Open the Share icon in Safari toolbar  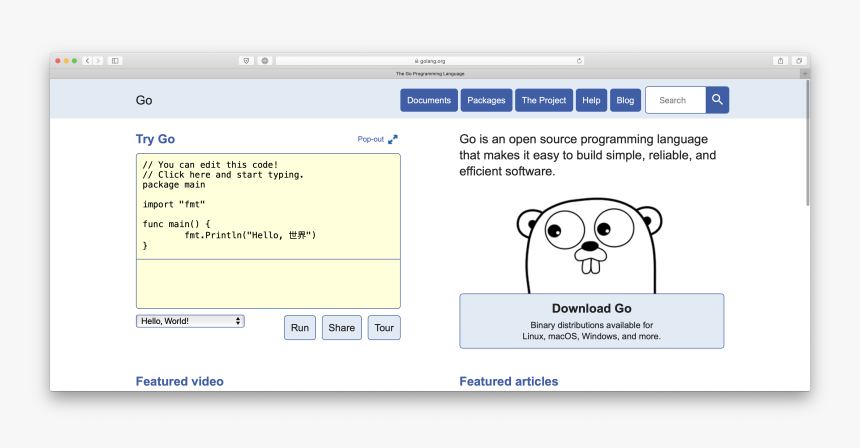(x=780, y=61)
